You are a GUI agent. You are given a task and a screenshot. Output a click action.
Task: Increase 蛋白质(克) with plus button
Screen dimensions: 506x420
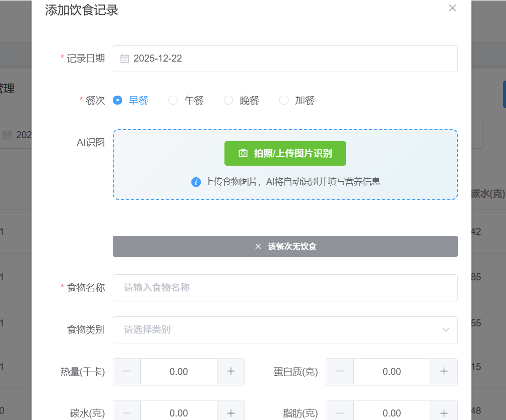444,371
